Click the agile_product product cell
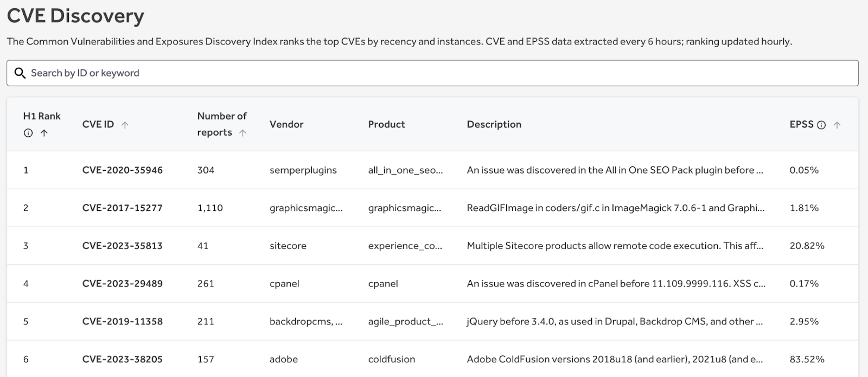Image resolution: width=868 pixels, height=377 pixels. (406, 322)
